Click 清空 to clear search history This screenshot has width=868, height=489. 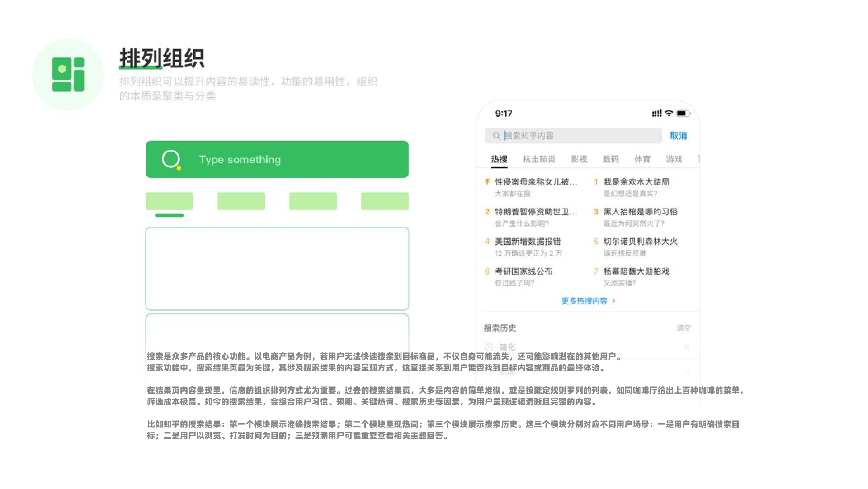(x=684, y=328)
